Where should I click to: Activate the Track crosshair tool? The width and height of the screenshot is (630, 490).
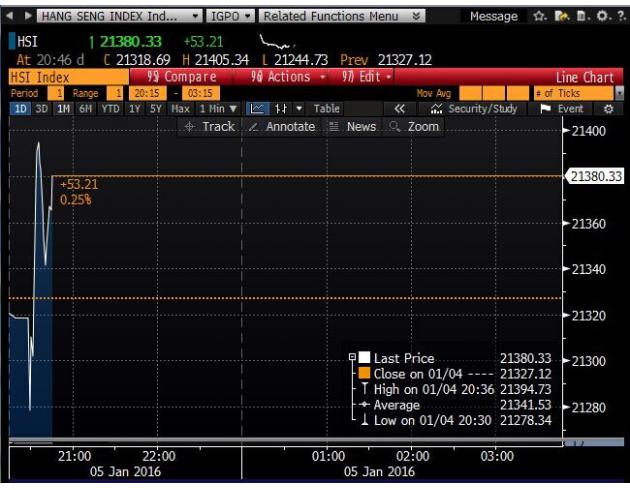[x=210, y=127]
